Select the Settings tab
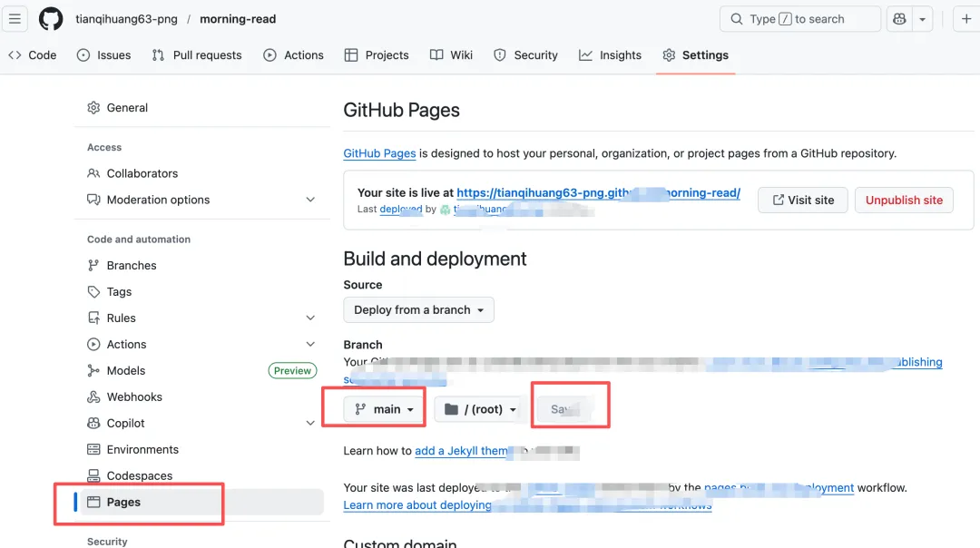 coord(696,55)
